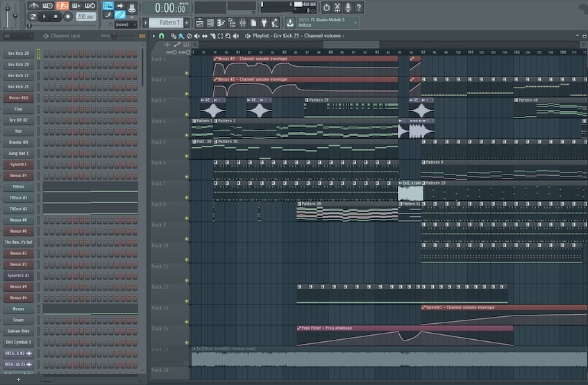Open graph editor bars icon in Channel rack
This screenshot has height=385, width=588.
pos(142,36)
